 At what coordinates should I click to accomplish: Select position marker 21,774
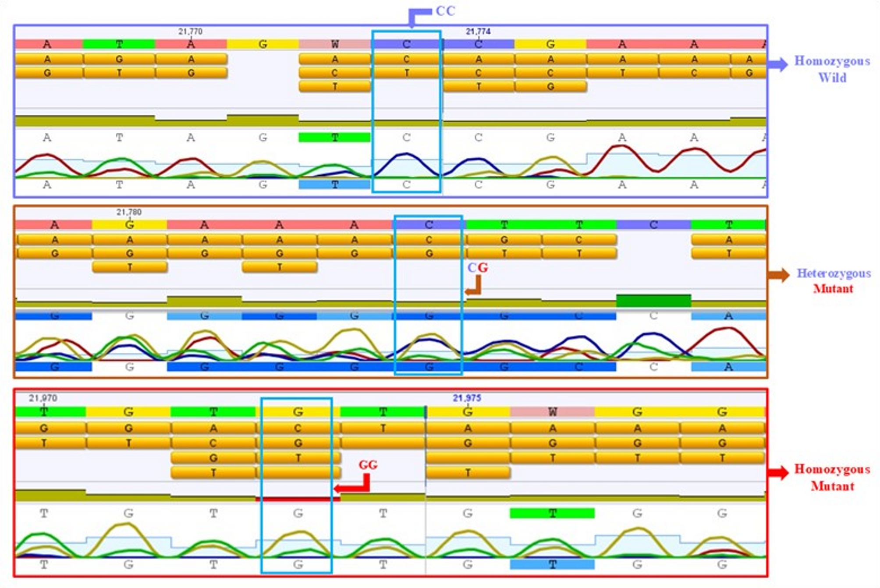(478, 32)
